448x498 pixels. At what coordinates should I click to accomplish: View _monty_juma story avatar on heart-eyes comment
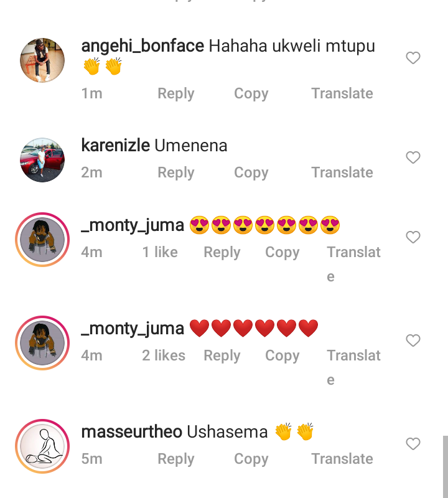(x=42, y=240)
